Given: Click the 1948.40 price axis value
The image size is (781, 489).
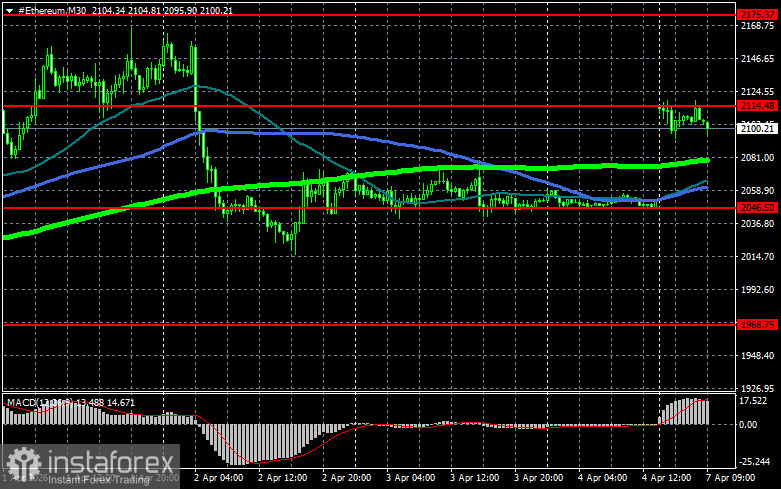Looking at the screenshot, I should [758, 356].
